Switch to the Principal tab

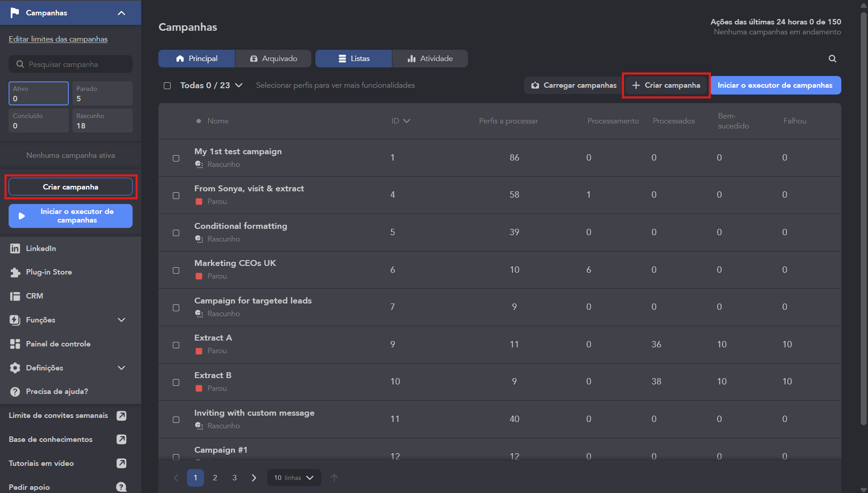[x=196, y=58]
